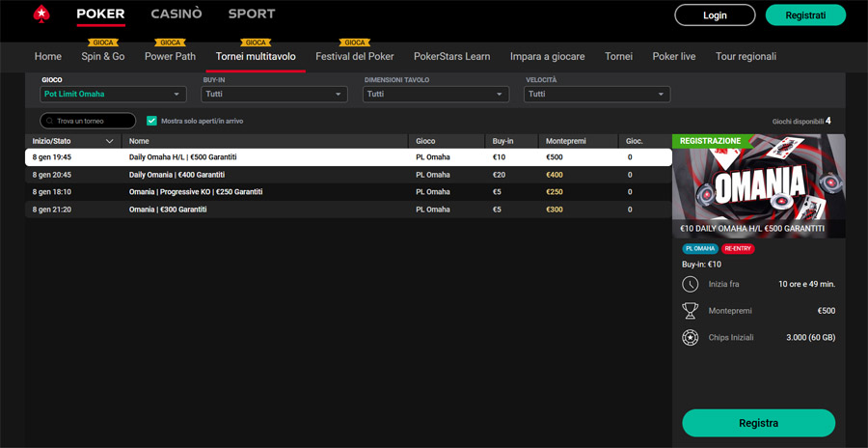Click the Trova un torneo search field
The height and width of the screenshot is (448, 868).
pos(88,121)
